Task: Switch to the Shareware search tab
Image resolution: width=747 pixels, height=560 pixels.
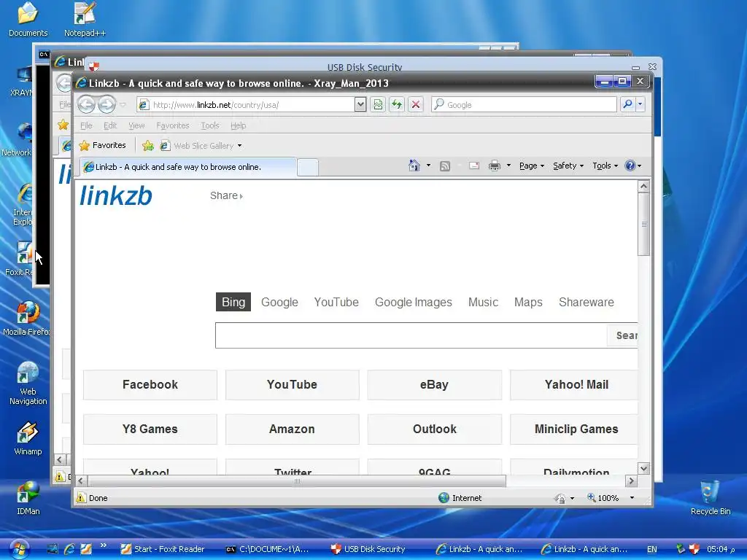Action: click(x=587, y=303)
